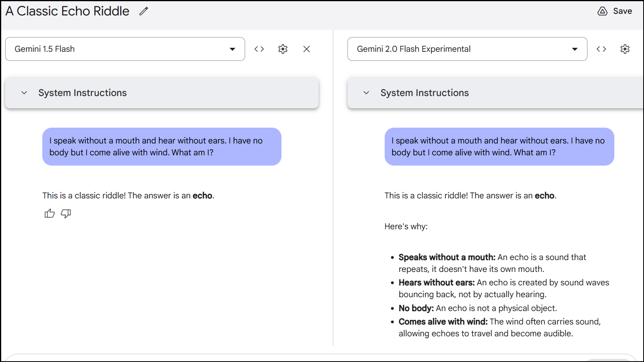The width and height of the screenshot is (644, 362).
Task: Edit the prompt title with the pencil icon
Action: (x=144, y=11)
